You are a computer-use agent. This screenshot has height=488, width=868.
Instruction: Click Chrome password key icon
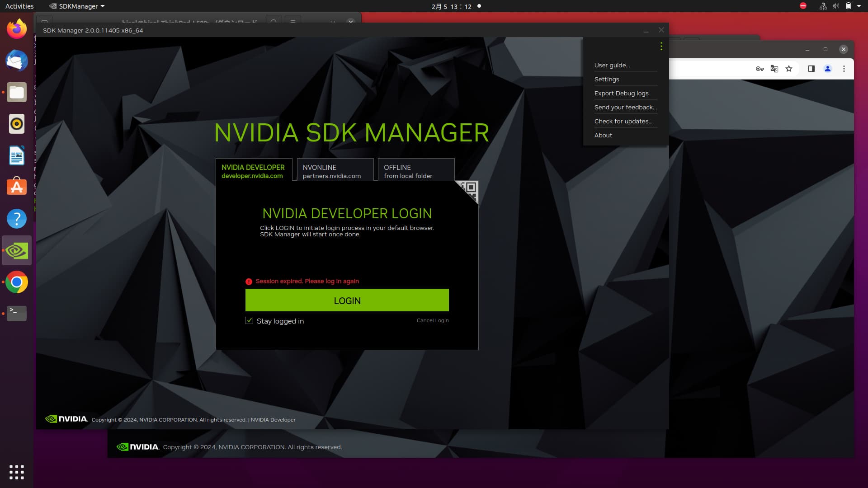click(760, 69)
